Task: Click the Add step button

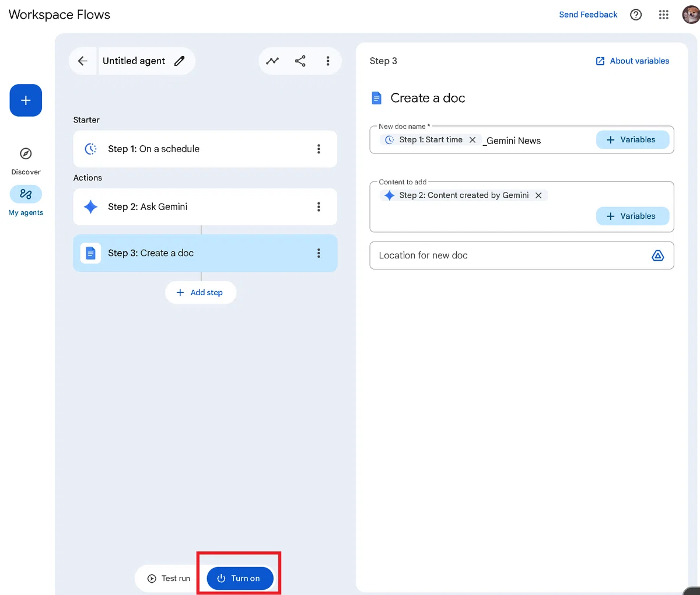Action: [201, 292]
